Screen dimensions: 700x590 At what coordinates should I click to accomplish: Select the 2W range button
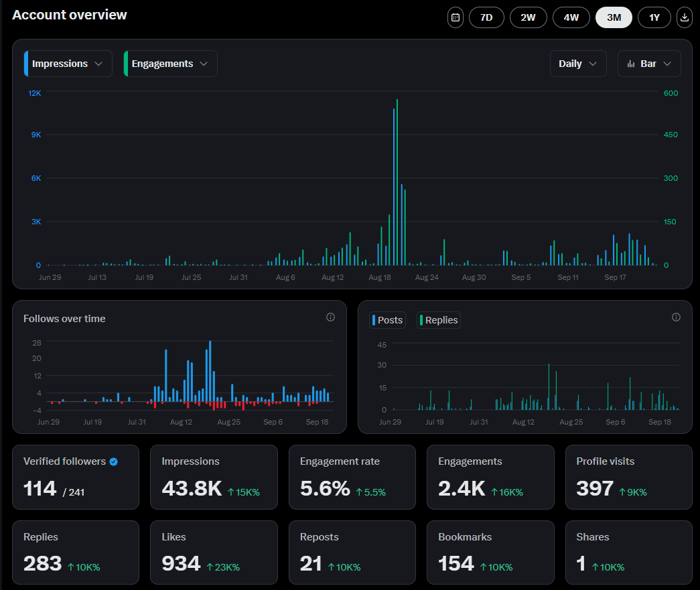[529, 17]
